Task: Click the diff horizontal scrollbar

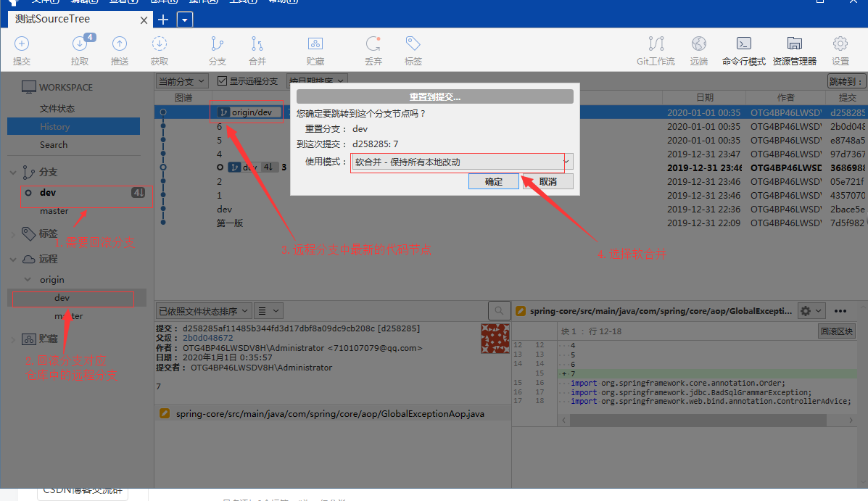Action: pos(698,421)
